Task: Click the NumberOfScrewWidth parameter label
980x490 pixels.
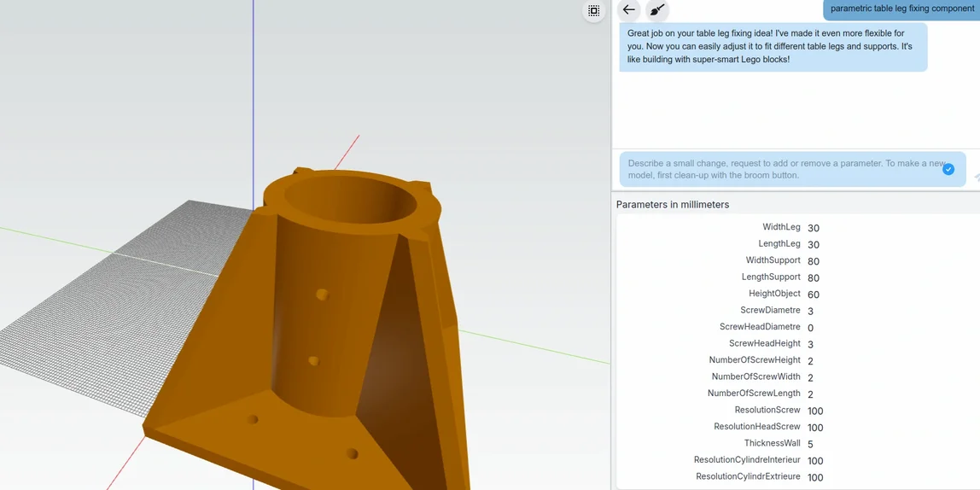Action: (x=756, y=376)
